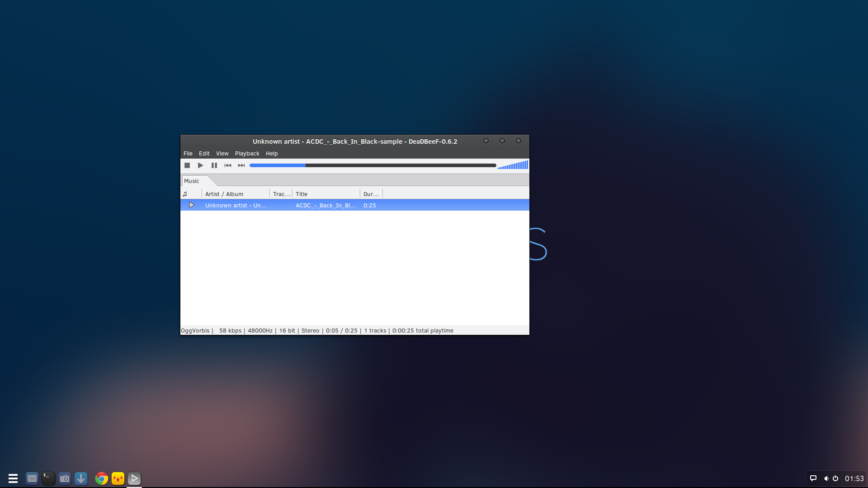Open the Edit menu
Image resolution: width=868 pixels, height=488 pixels.
(x=204, y=154)
